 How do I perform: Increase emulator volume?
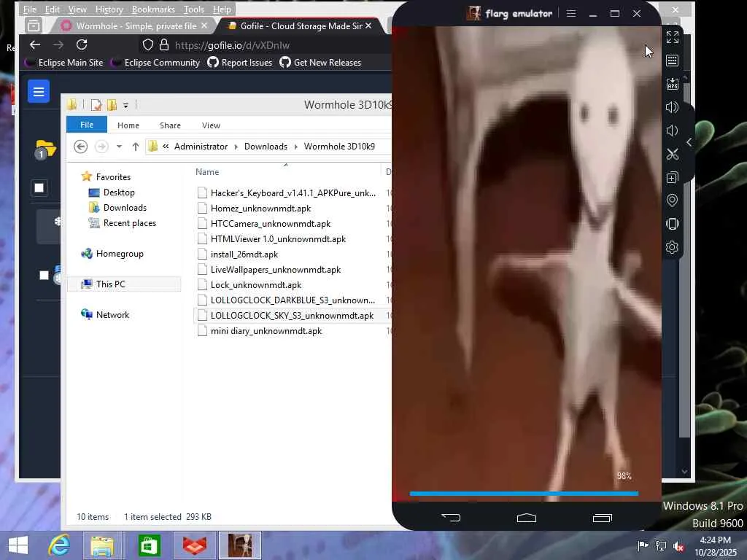click(x=672, y=107)
